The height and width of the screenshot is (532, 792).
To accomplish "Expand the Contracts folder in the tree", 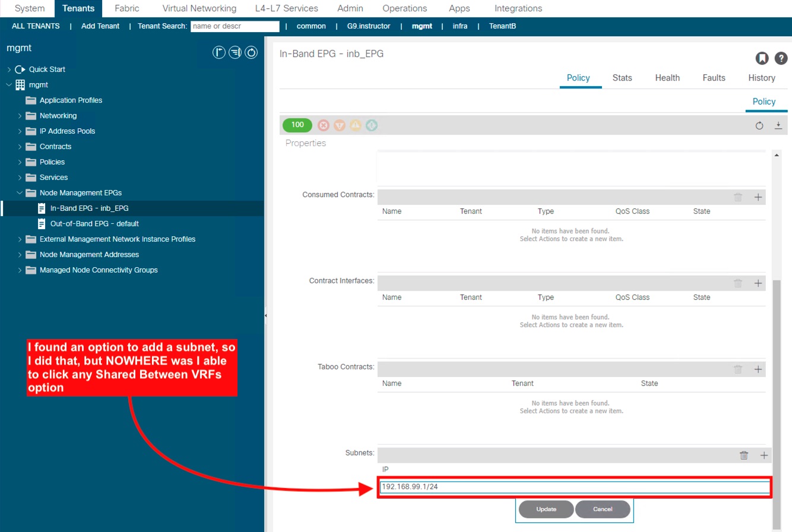I will (20, 147).
